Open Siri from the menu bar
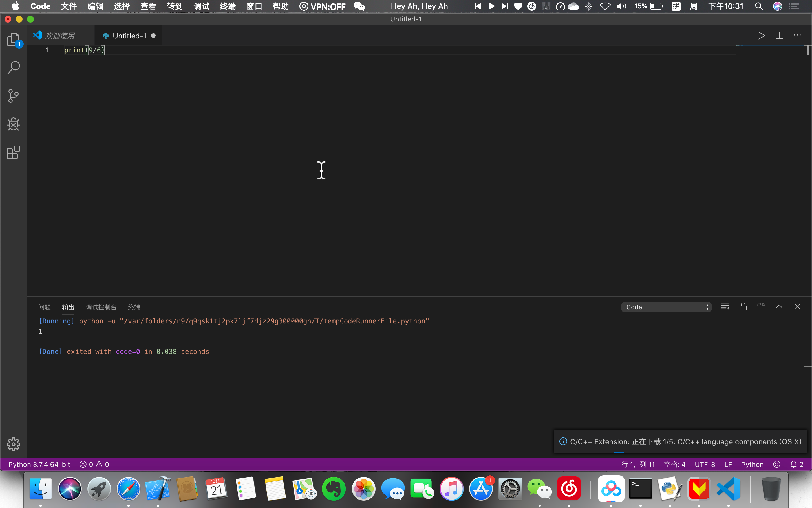Screen dimensions: 812x508 click(x=777, y=6)
